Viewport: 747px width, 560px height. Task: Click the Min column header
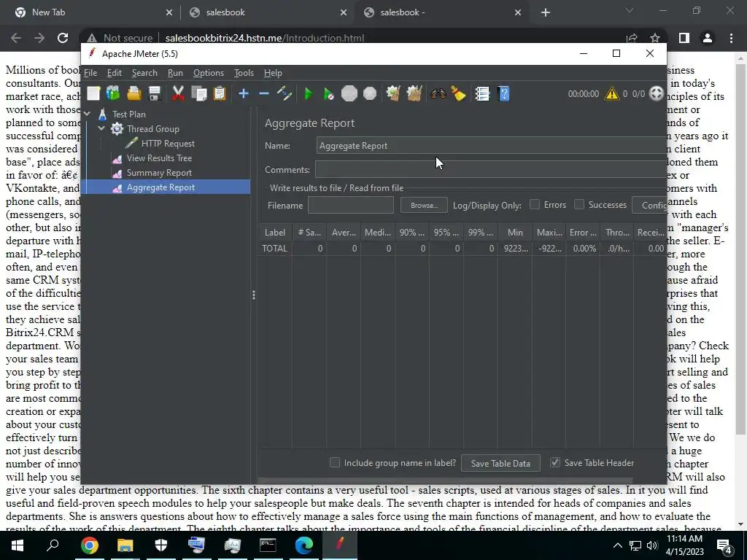pos(515,233)
